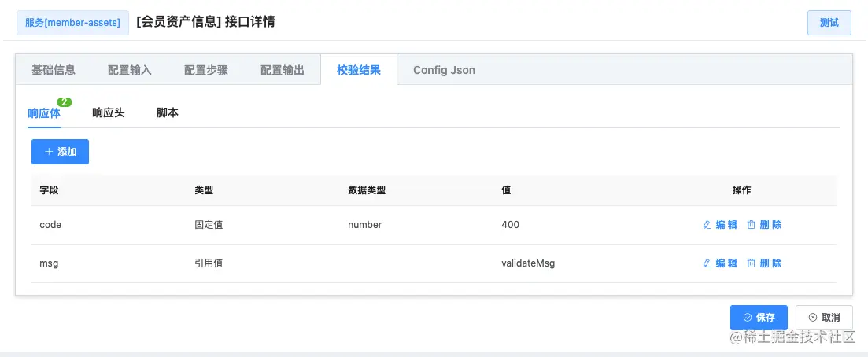Viewport: 868px width, 357px height.
Task: Switch to the 脚本 sub-tab
Action: point(167,113)
